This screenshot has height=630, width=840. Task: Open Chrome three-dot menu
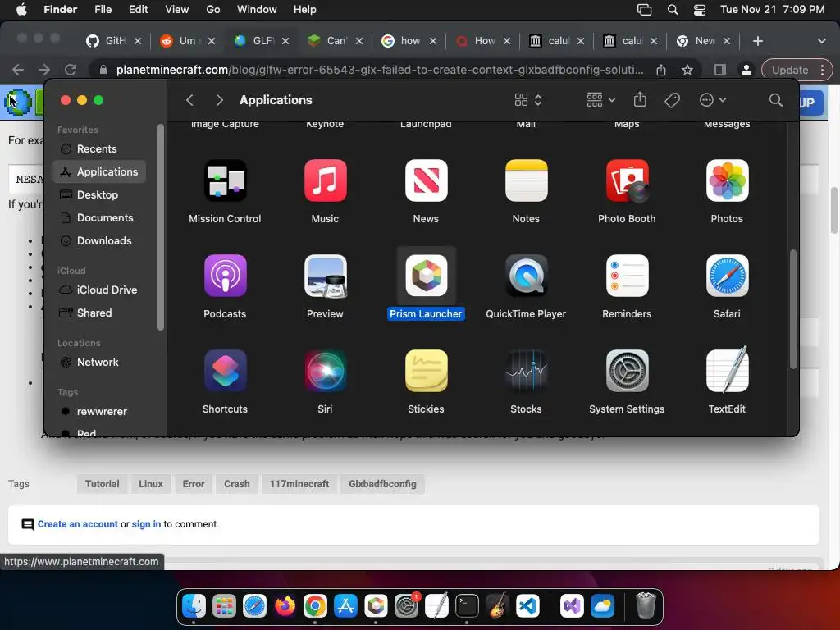822,70
